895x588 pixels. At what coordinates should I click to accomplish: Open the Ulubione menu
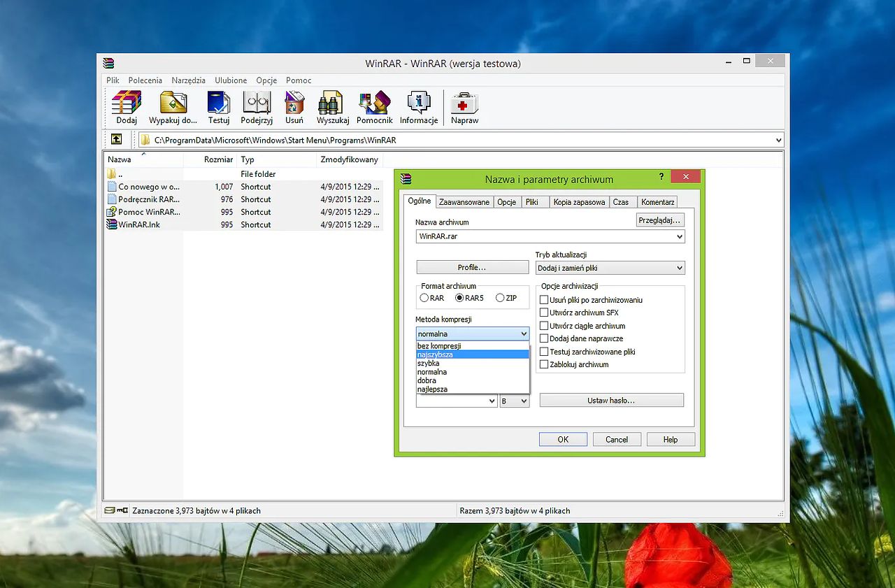(231, 80)
